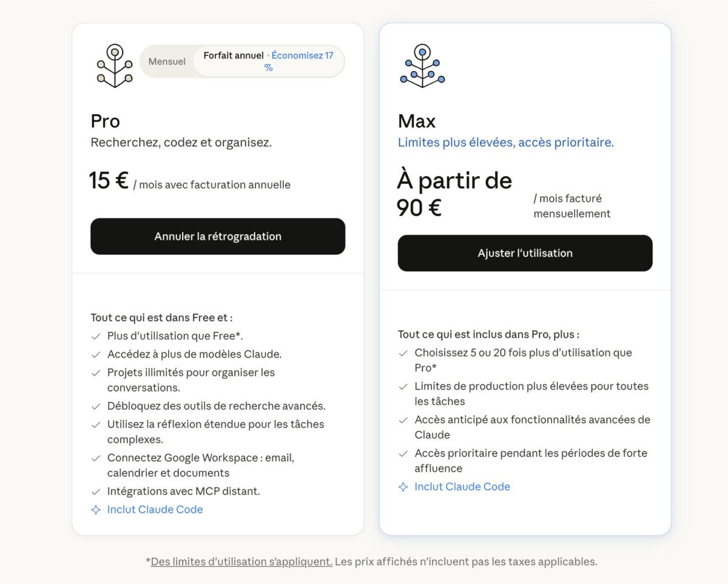This screenshot has height=584, width=728.
Task: Click checkmark beside 'Accès prioritaire pendant les périodes'
Action: pyautogui.click(x=403, y=454)
